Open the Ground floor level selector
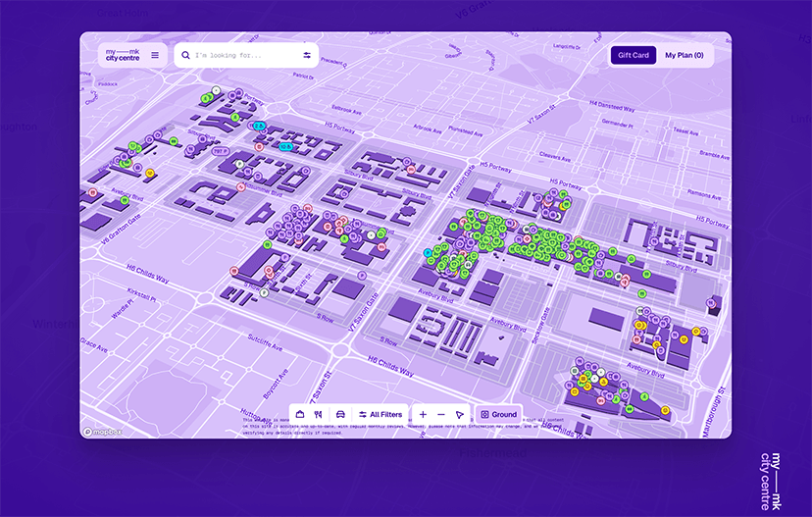Screen dimensions: 812x517 (499, 414)
